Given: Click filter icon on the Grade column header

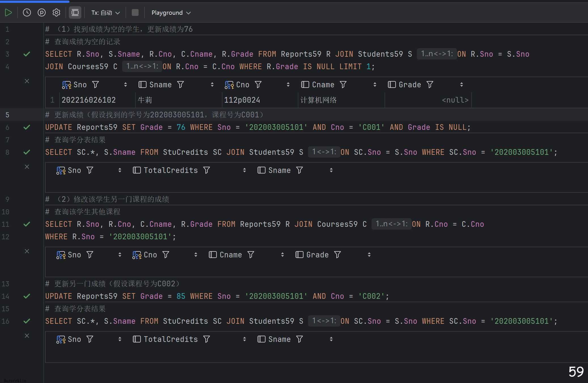Looking at the screenshot, I should point(430,84).
